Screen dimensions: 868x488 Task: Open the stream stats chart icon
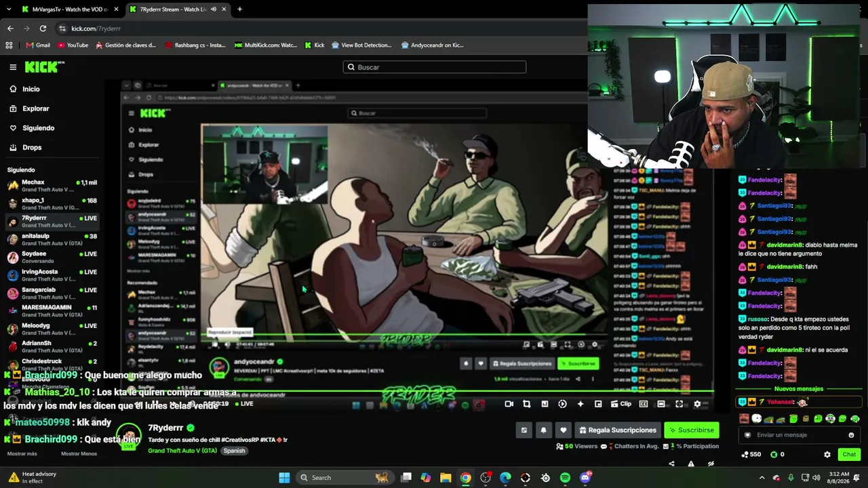(x=545, y=404)
